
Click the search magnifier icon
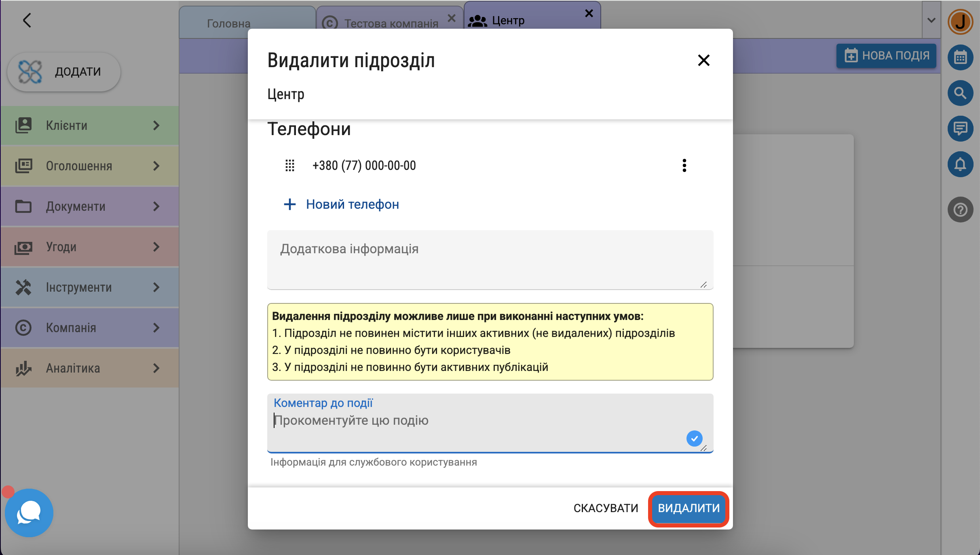coord(960,93)
